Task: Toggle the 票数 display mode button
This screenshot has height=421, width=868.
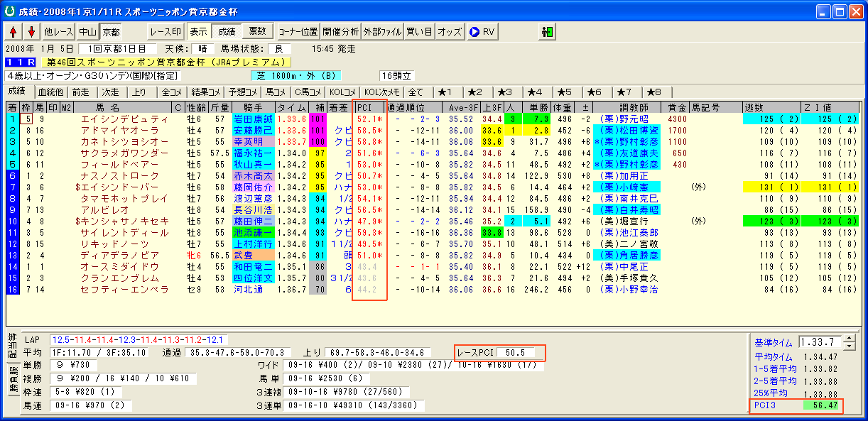Action: coord(258,32)
